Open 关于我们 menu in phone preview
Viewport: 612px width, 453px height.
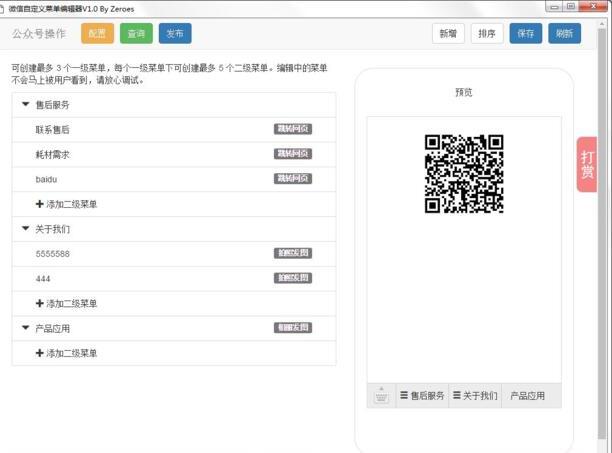coord(475,396)
